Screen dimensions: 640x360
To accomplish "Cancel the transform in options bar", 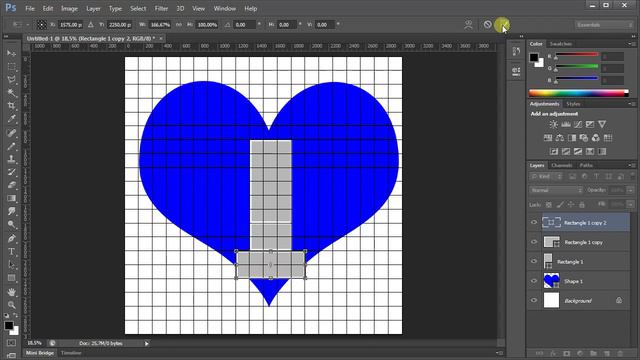I will pyautogui.click(x=487, y=24).
